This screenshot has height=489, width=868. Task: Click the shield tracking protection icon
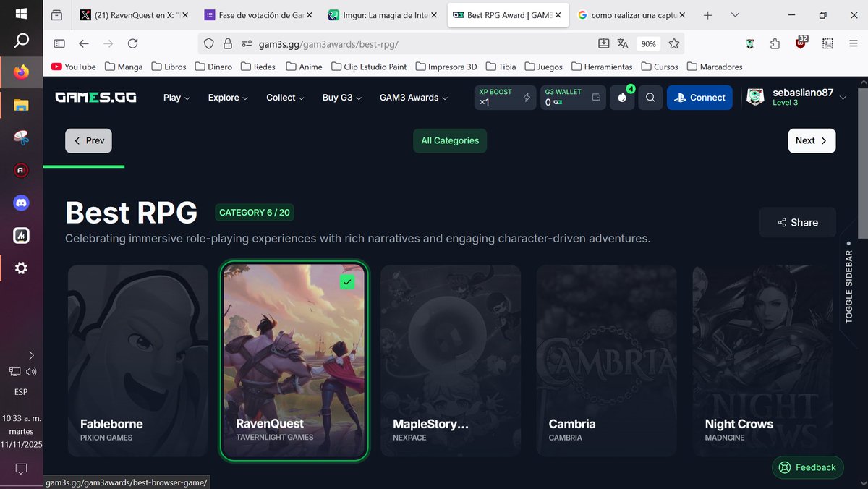(x=209, y=44)
